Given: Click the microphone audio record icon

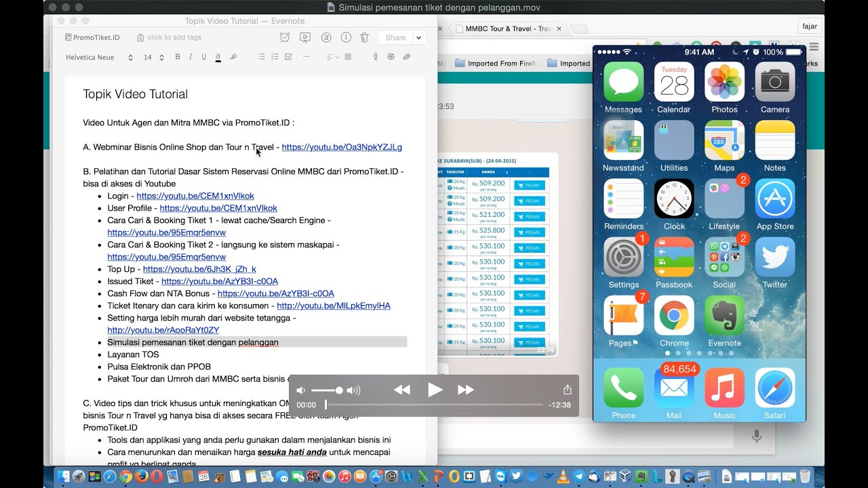Looking at the screenshot, I should click(376, 57).
